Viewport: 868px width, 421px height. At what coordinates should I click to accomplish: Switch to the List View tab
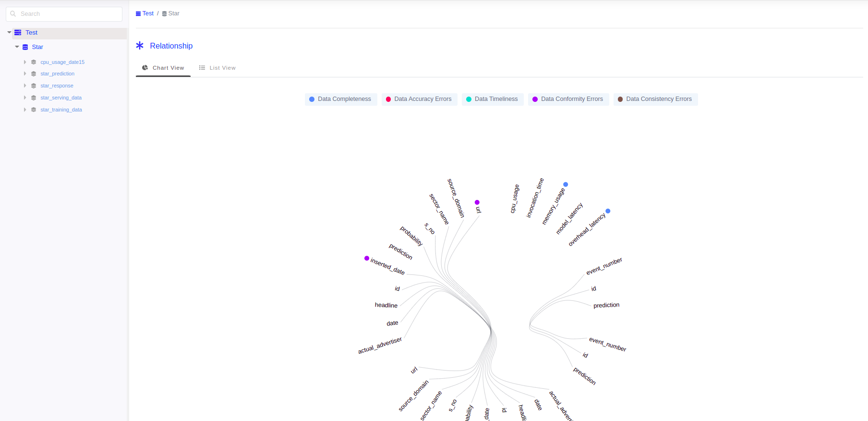(217, 68)
